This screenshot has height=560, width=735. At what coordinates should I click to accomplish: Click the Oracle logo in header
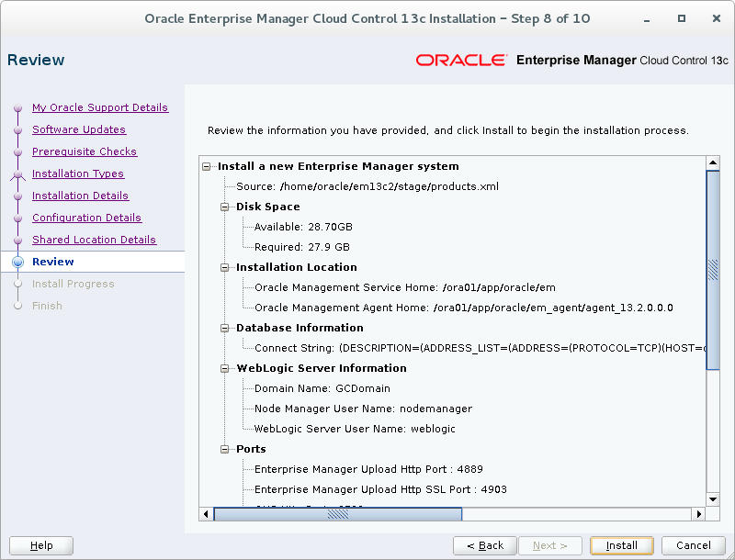click(461, 61)
